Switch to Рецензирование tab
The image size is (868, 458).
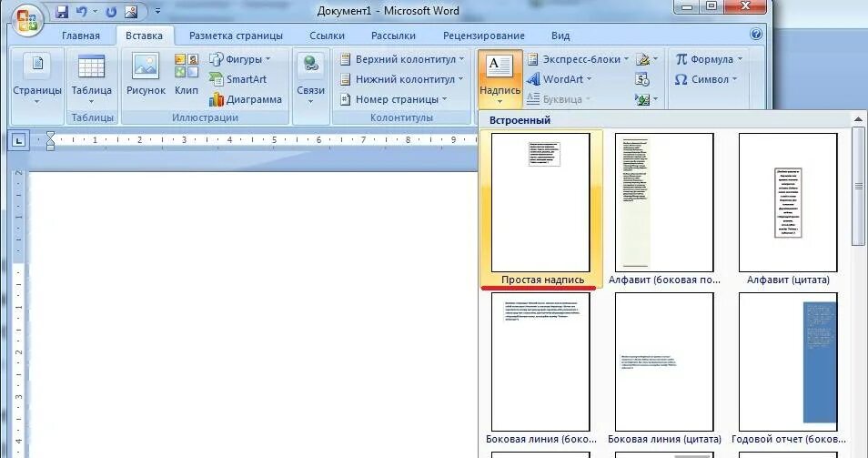(484, 36)
